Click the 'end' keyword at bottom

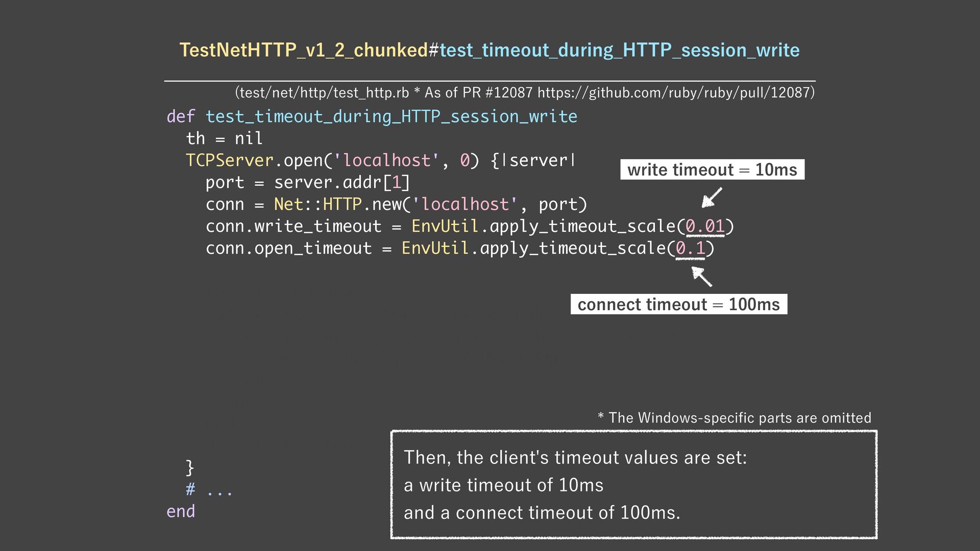pyautogui.click(x=181, y=512)
